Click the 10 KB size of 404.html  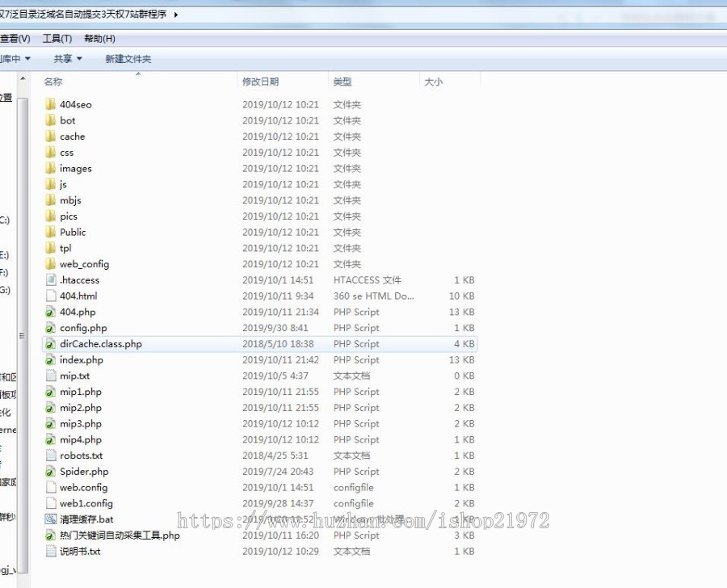click(x=462, y=296)
